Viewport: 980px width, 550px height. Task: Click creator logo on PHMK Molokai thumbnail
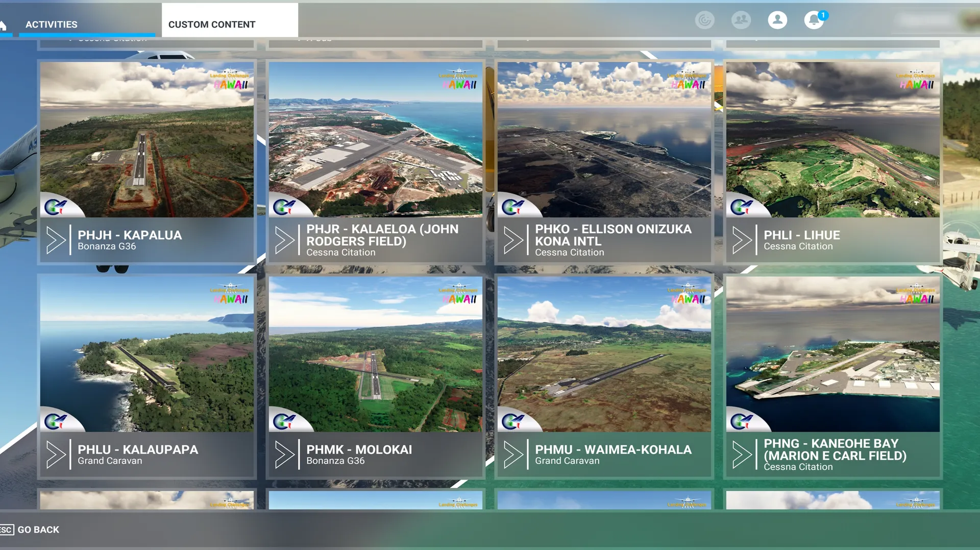pos(284,421)
